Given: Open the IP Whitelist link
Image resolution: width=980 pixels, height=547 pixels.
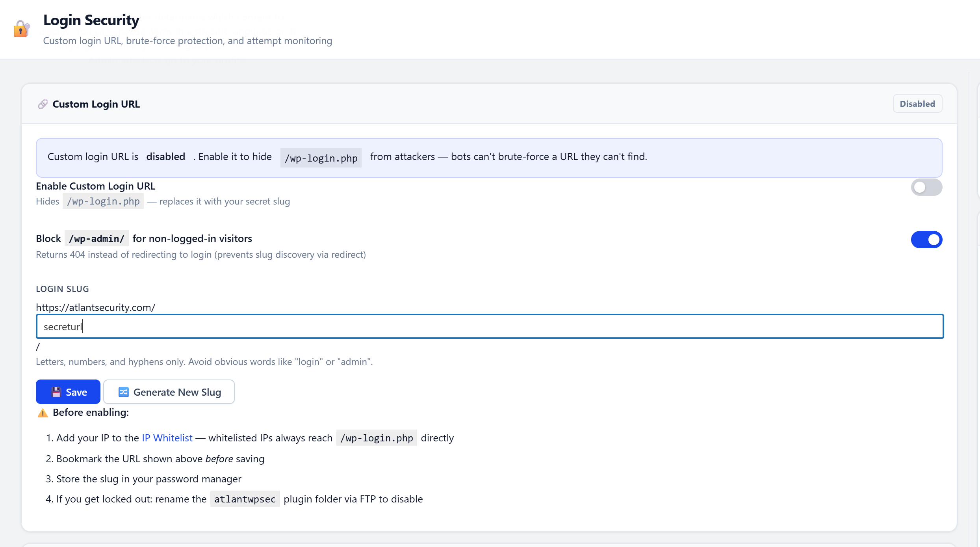Looking at the screenshot, I should [x=167, y=437].
